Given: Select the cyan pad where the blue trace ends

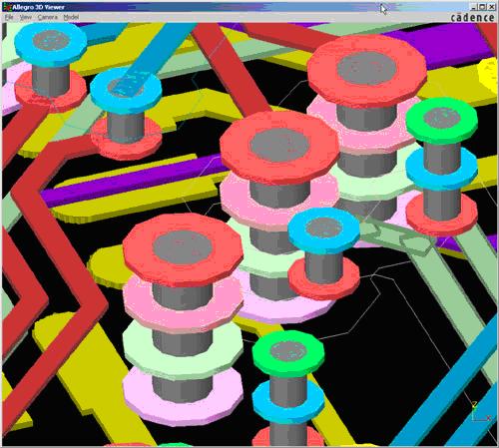Looking at the screenshot, I should tap(126, 89).
